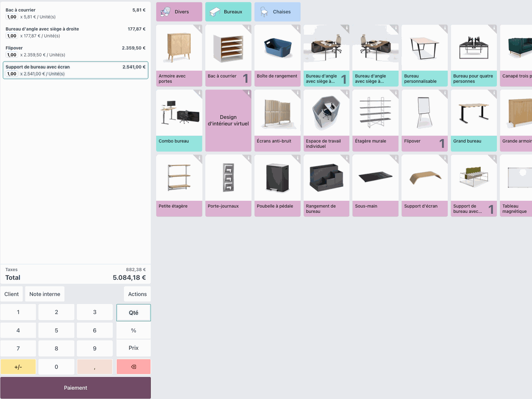Show info for Grand bureau product
The height and width of the screenshot is (399, 532).
[x=494, y=93]
